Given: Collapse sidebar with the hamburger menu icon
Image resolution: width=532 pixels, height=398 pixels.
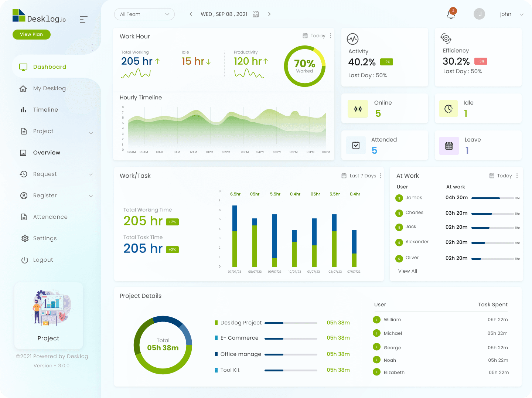Looking at the screenshot, I should click(x=83, y=20).
